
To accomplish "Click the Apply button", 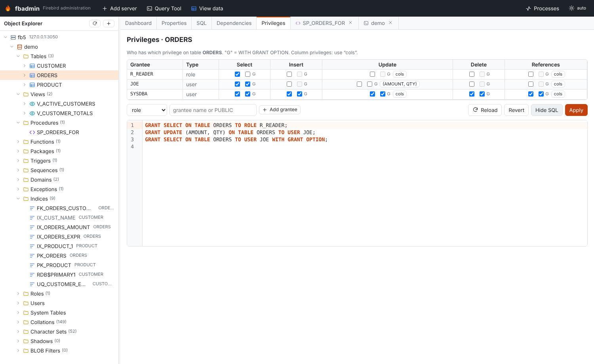I will (576, 110).
